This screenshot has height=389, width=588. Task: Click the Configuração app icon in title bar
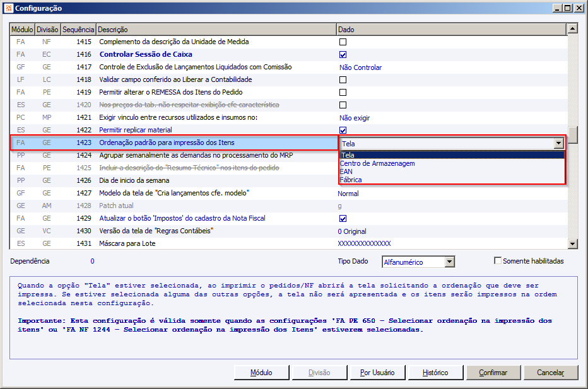(9, 8)
